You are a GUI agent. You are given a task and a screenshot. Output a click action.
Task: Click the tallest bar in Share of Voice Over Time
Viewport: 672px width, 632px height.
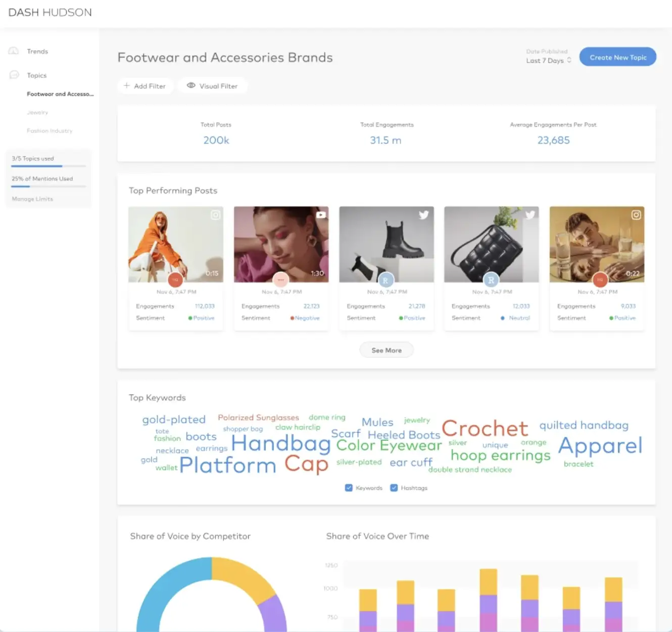(x=489, y=600)
